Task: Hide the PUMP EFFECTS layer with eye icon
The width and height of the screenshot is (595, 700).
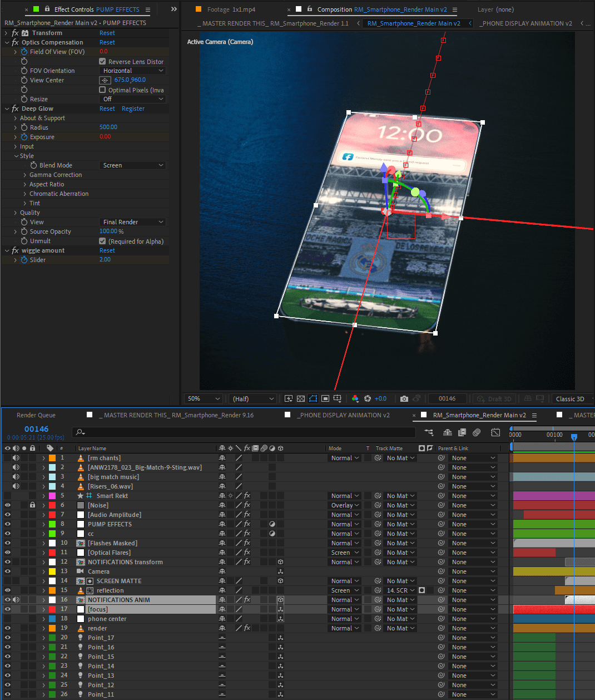Action: click(8, 524)
